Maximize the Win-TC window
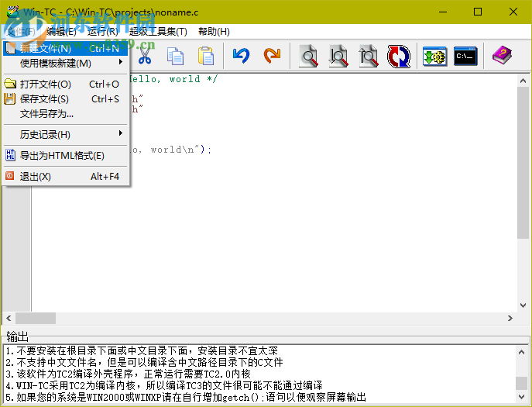Viewport: 532px width, 407px height. tap(478, 12)
